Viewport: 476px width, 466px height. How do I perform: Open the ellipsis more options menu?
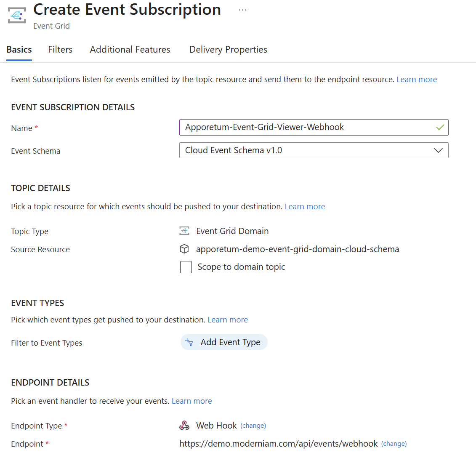242,10
